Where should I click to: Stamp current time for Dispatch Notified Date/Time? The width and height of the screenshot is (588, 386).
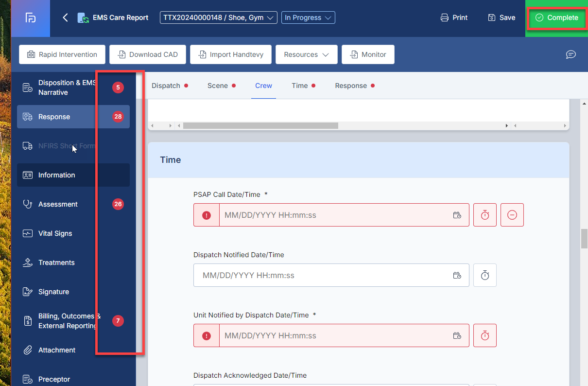[485, 275]
